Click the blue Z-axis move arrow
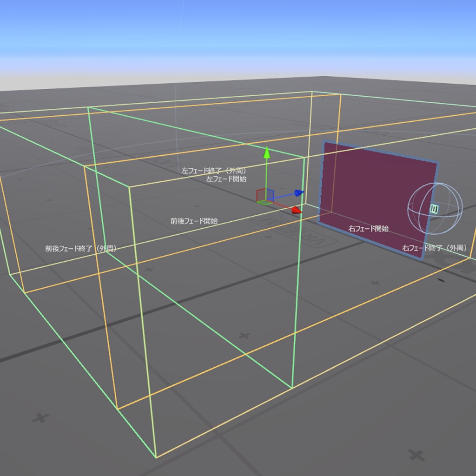Image resolution: width=476 pixels, height=476 pixels. (x=299, y=193)
